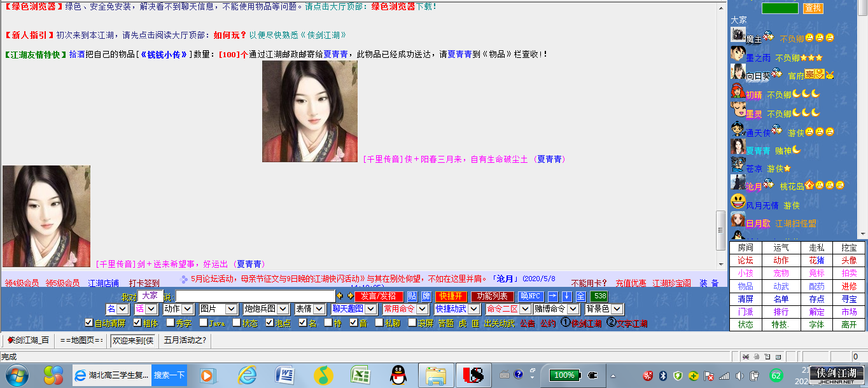Enable 状态 checkbox
Screen dimensions: 868x388
pyautogui.click(x=236, y=322)
